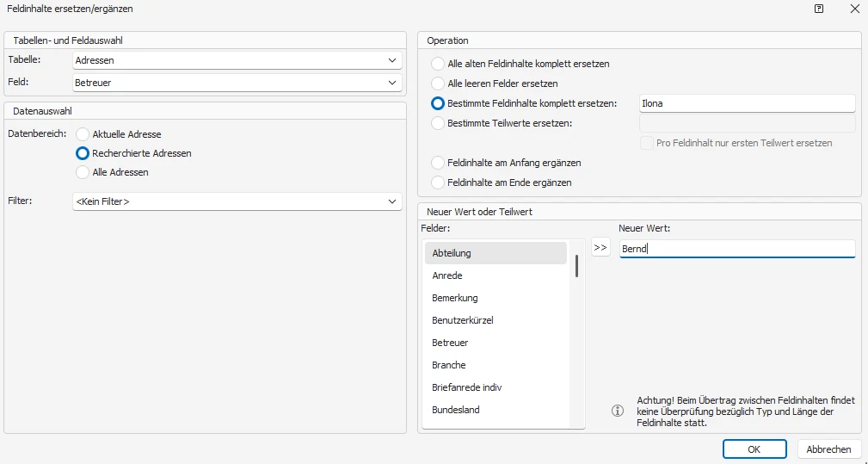The image size is (868, 464).
Task: Click the info icon beside Achtung warning
Action: tap(617, 411)
